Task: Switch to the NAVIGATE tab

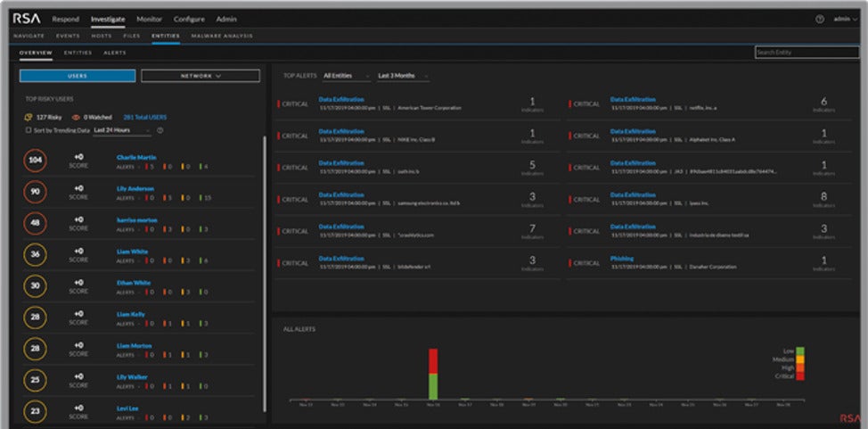Action: 29,36
